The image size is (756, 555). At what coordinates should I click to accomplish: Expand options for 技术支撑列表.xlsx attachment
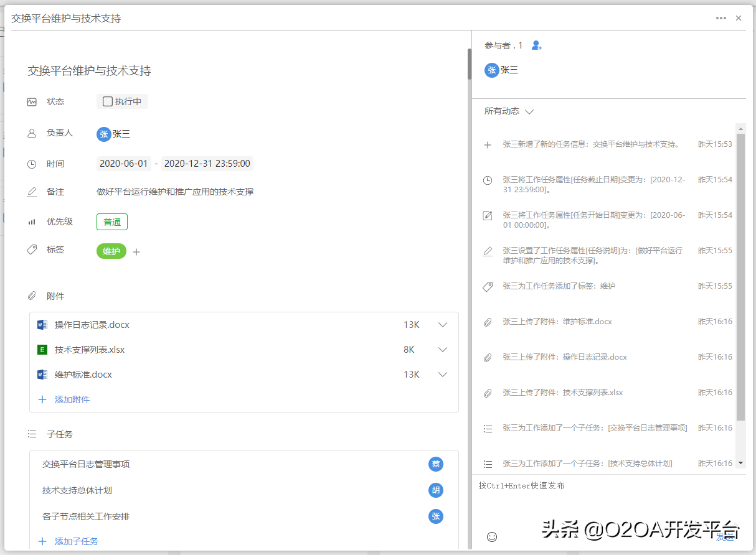coord(442,349)
